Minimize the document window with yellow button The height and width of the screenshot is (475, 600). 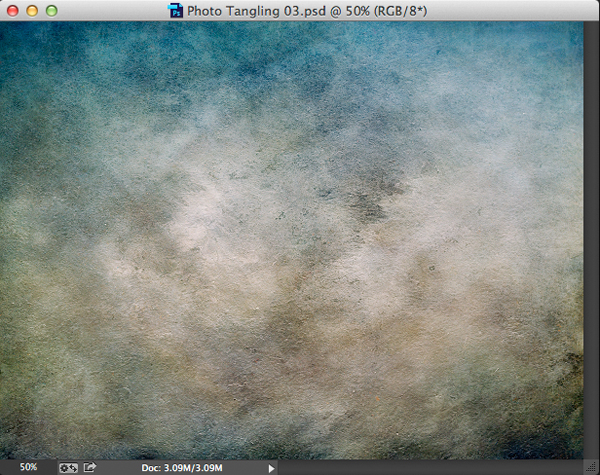click(32, 11)
